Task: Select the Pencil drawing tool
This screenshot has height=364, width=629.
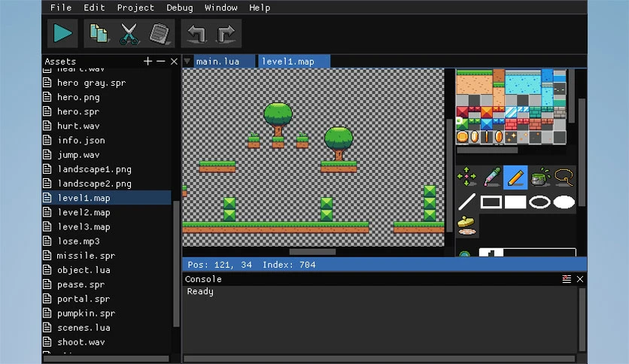Action: 515,177
